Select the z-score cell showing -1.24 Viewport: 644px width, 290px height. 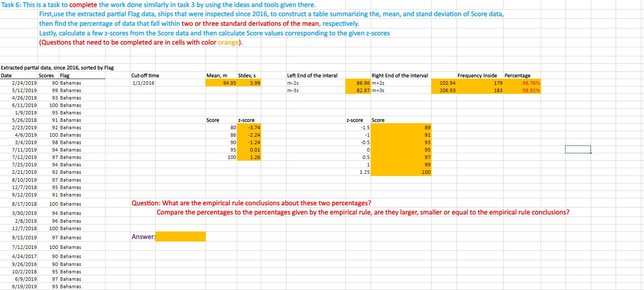(x=249, y=142)
